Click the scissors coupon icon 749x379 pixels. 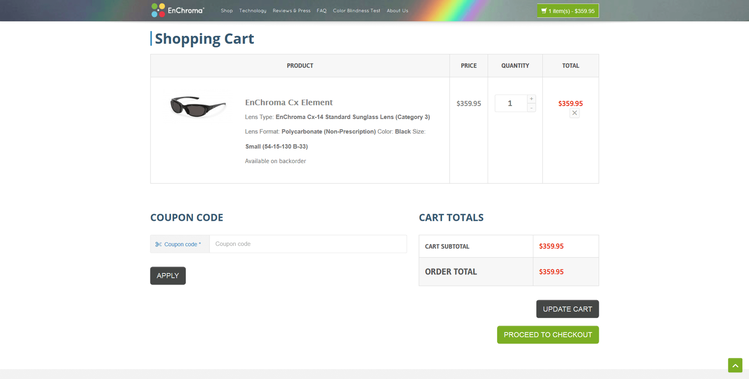tap(158, 244)
